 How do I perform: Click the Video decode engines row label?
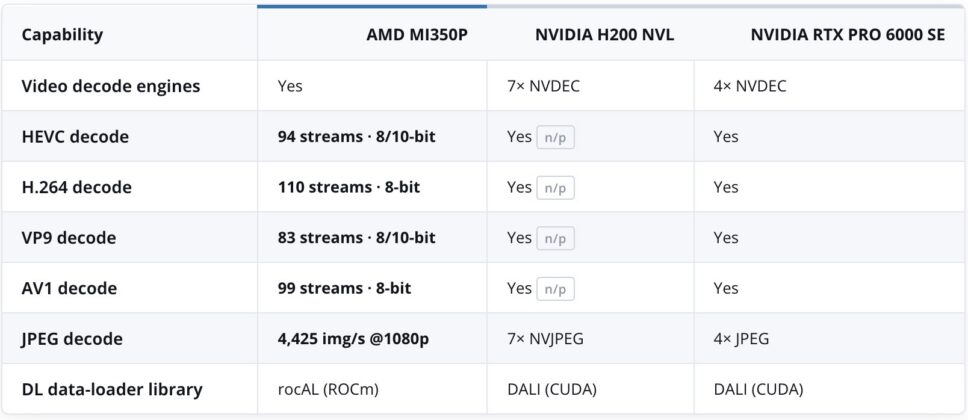[x=111, y=86]
